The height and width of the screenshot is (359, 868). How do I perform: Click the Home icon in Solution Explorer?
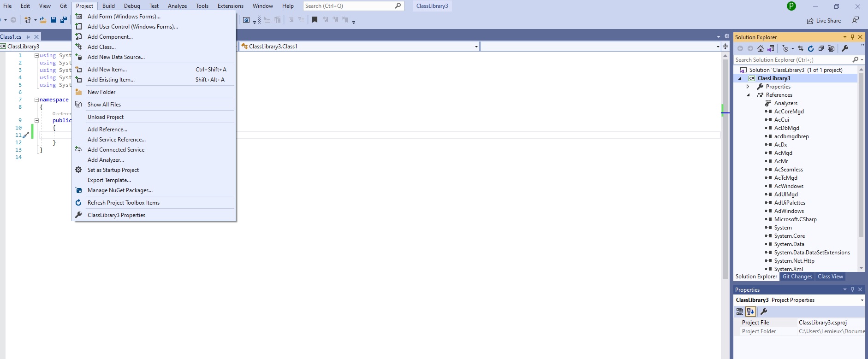761,48
